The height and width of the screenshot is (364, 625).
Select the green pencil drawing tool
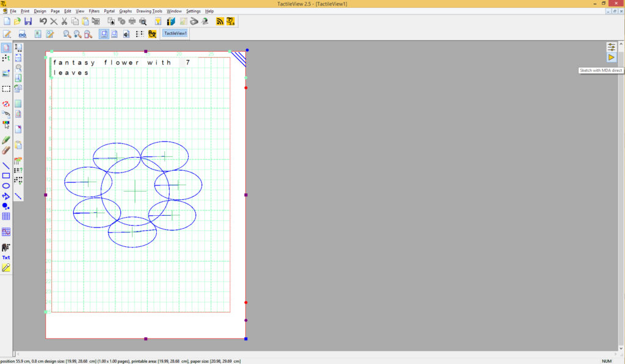coord(6,140)
